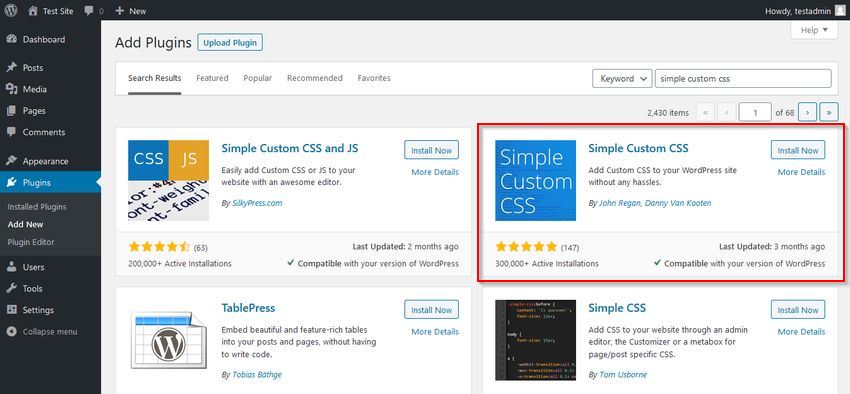The image size is (850, 394).
Task: Switch to Featured tab
Action: [x=212, y=78]
